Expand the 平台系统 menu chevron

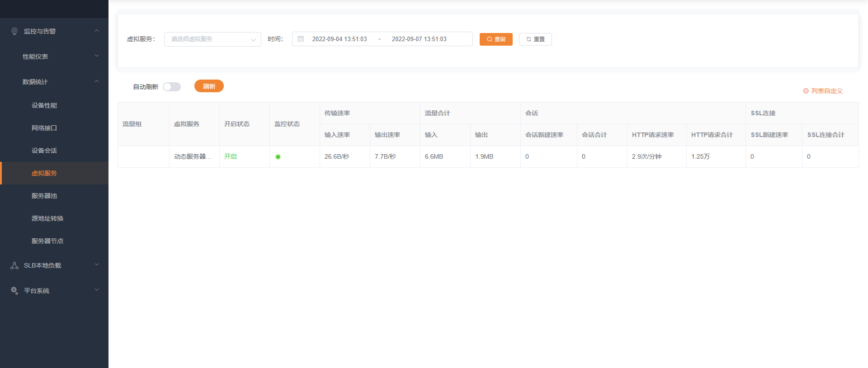coord(96,290)
